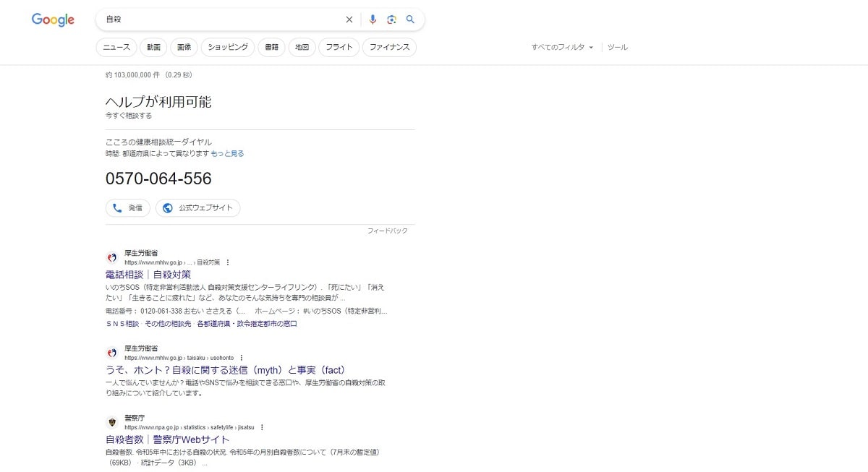Select the ファイナンス filter tab
This screenshot has width=868, height=472.
(x=389, y=47)
